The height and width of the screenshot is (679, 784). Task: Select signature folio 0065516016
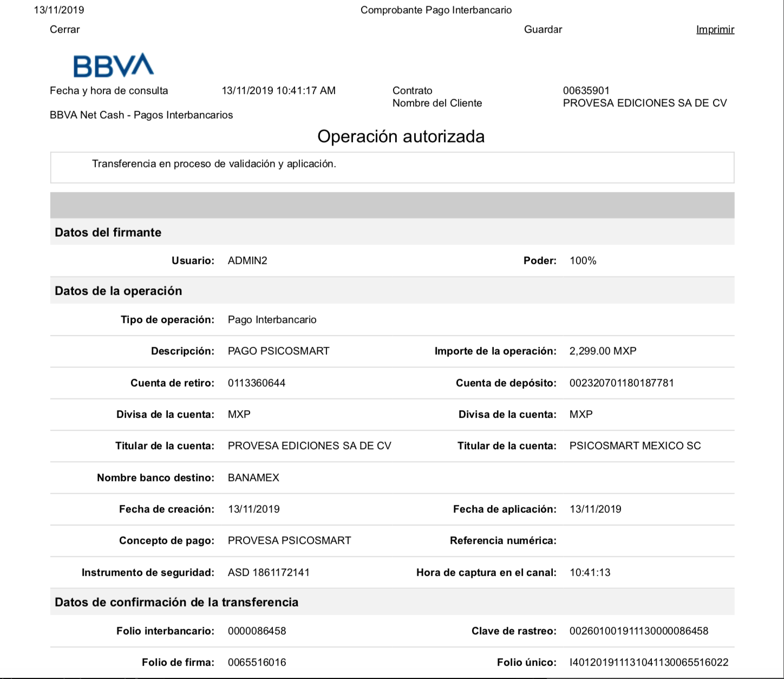pyautogui.click(x=257, y=662)
